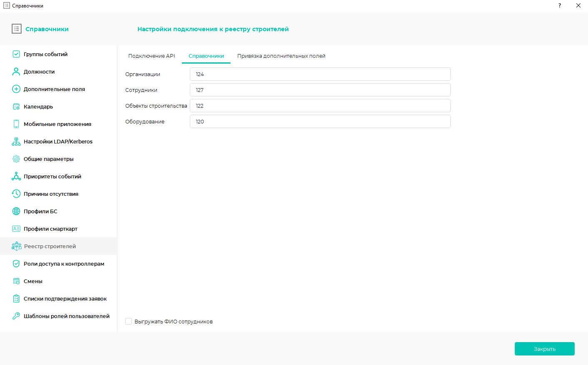The height and width of the screenshot is (365, 588).
Task: Open Привязка дополнительных полей tab
Action: pyautogui.click(x=281, y=56)
